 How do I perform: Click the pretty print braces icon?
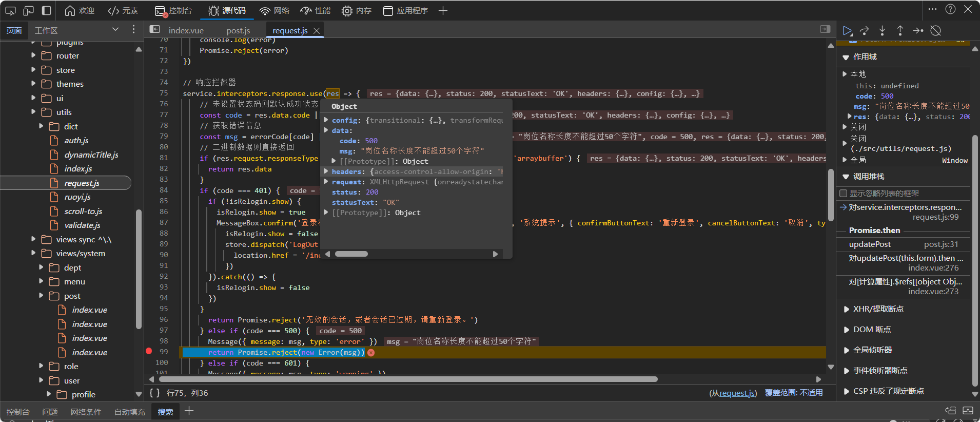pyautogui.click(x=154, y=393)
